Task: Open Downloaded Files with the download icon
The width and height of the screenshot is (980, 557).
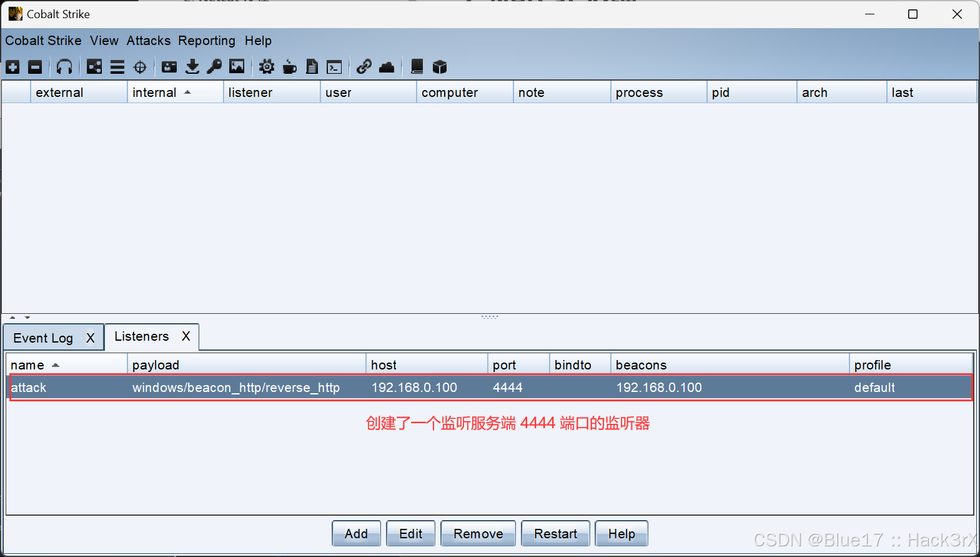Action: 192,67
